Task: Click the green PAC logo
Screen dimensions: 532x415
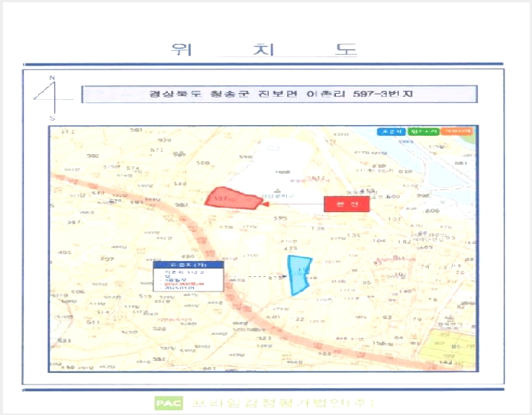Action: click(169, 403)
